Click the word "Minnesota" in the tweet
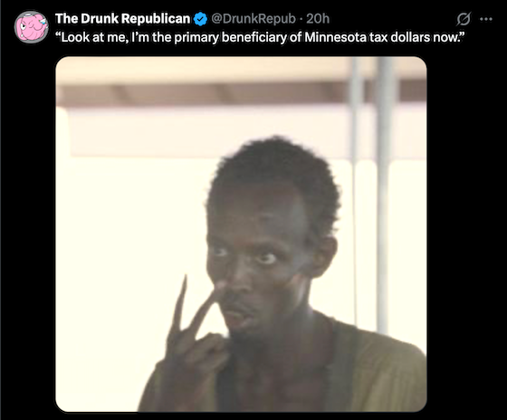The height and width of the screenshot is (420, 507). [x=335, y=37]
